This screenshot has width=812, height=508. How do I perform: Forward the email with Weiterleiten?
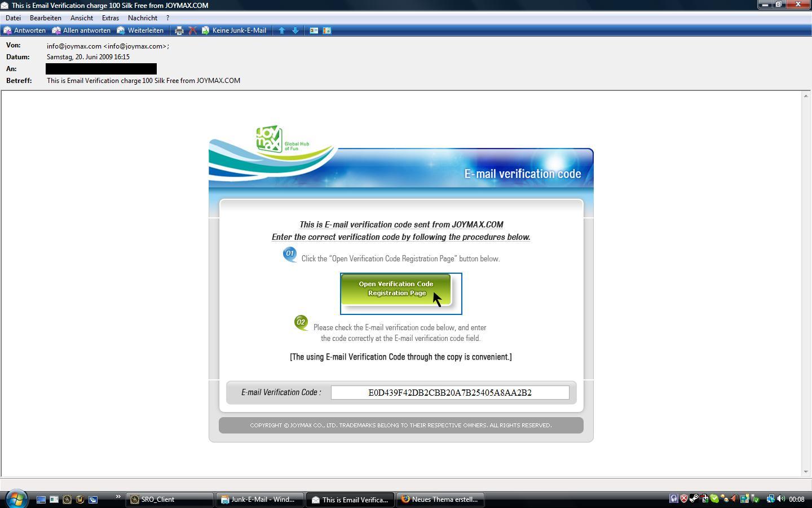point(140,30)
